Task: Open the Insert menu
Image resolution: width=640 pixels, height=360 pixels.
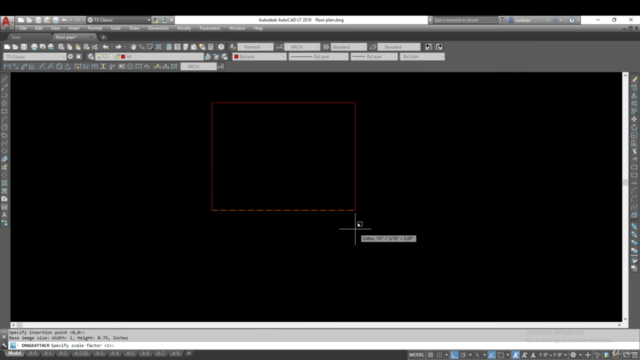Action: [x=74, y=28]
